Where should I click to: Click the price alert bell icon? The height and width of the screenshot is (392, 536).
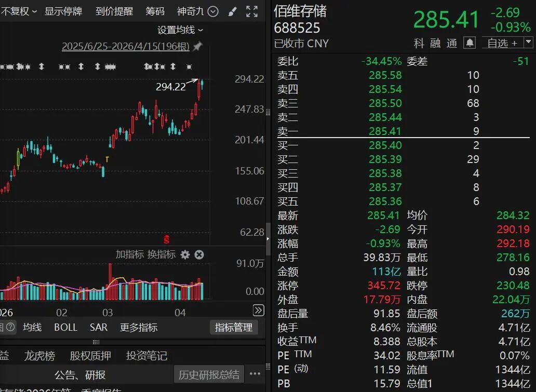coord(470,43)
